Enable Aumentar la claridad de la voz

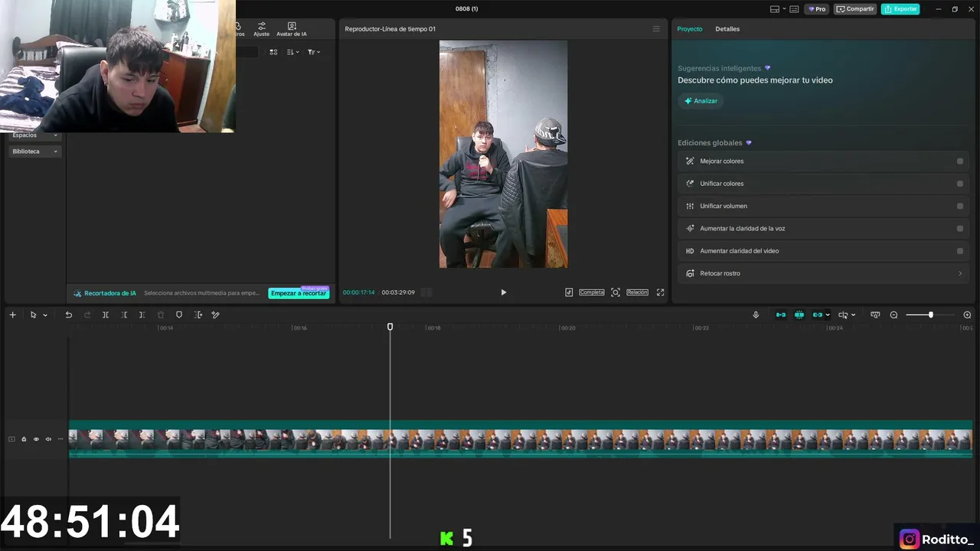click(x=960, y=228)
